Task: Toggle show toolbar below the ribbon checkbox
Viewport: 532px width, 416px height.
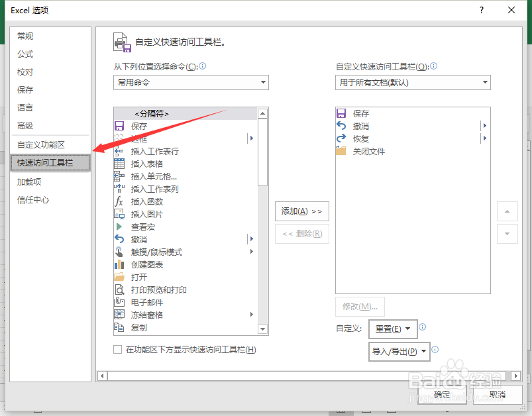Action: 118,350
